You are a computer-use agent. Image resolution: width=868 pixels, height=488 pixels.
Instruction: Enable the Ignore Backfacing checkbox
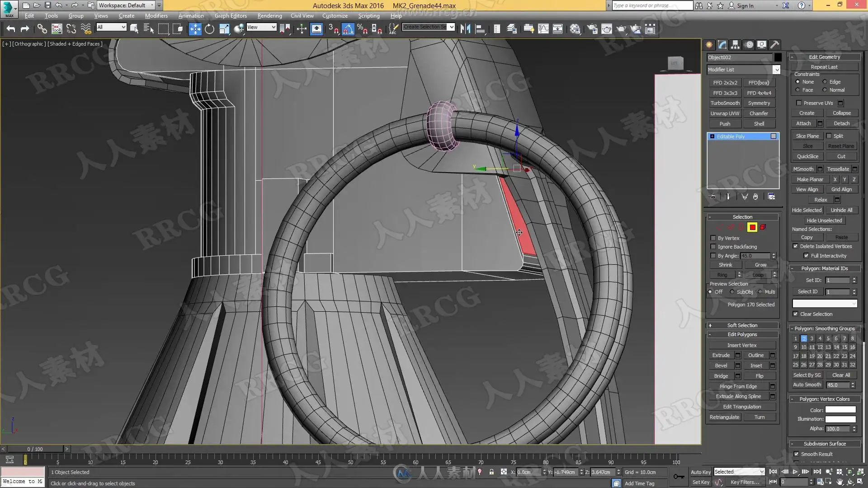(713, 247)
